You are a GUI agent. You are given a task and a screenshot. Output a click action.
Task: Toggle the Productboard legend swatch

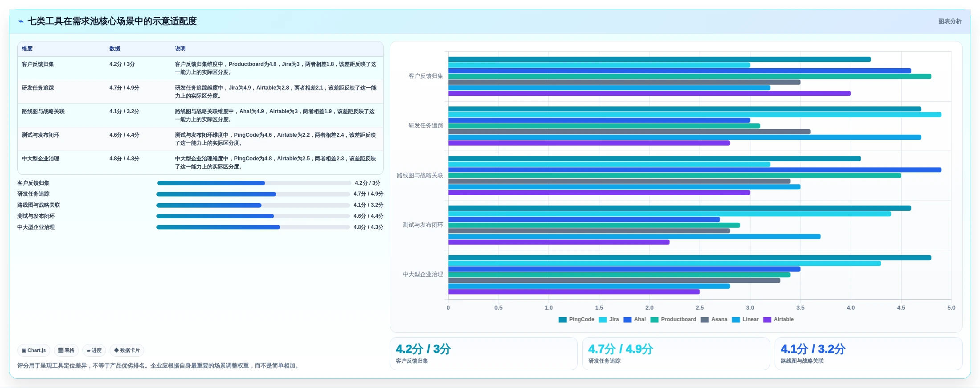click(654, 320)
